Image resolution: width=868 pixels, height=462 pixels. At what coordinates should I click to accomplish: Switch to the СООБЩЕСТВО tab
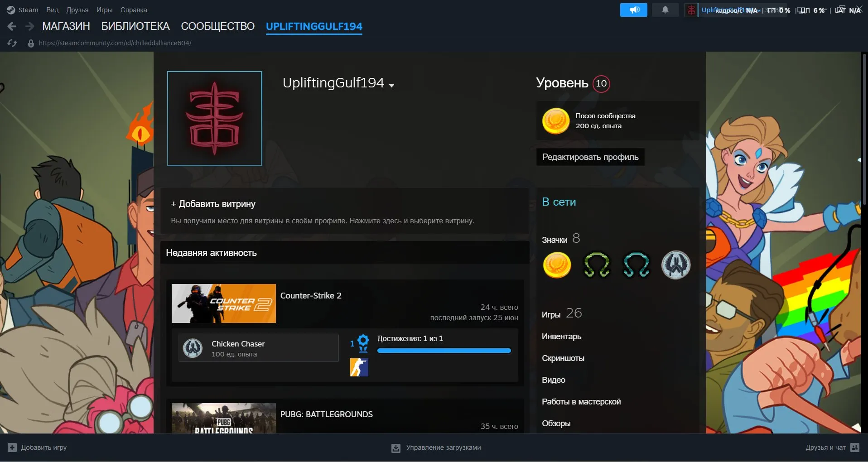pyautogui.click(x=218, y=26)
